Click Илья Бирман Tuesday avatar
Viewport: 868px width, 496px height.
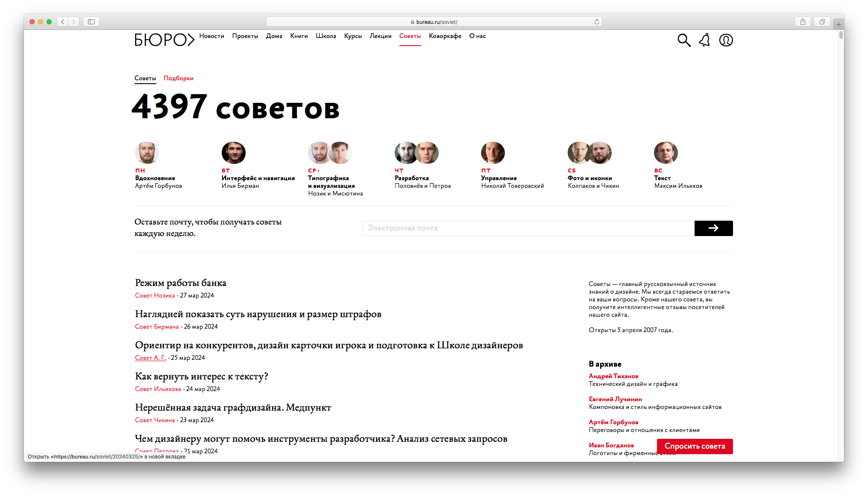(233, 153)
